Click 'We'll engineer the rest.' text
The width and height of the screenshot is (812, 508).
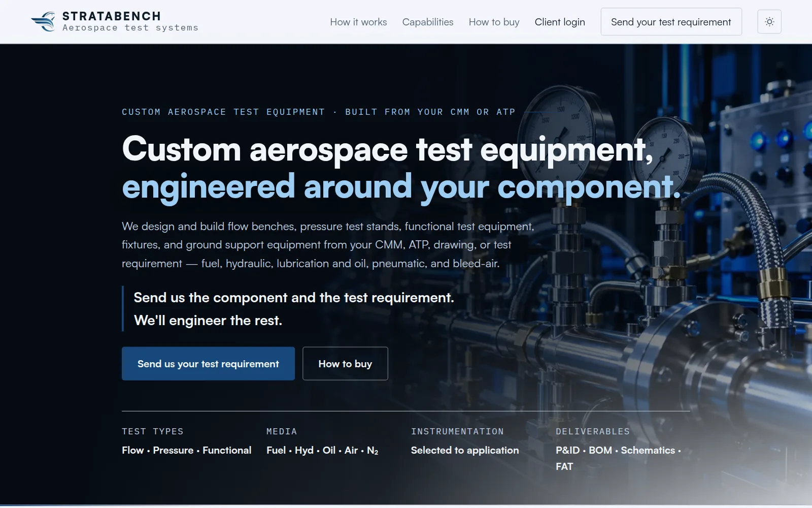pyautogui.click(x=208, y=321)
